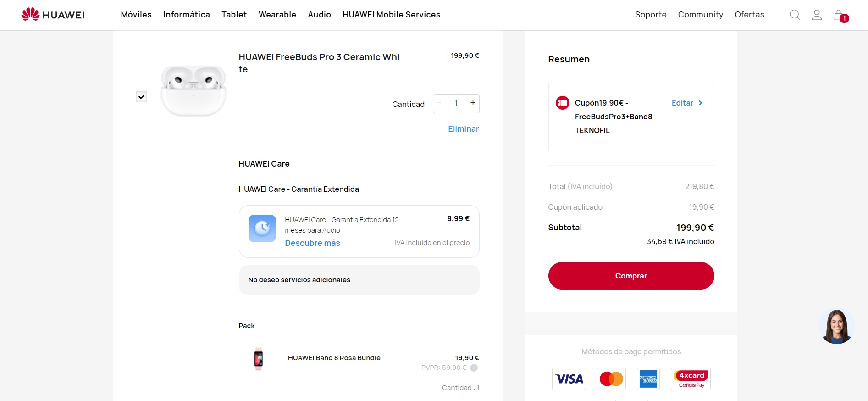Open the live chat assistant avatar
The height and width of the screenshot is (401, 868).
tap(836, 326)
